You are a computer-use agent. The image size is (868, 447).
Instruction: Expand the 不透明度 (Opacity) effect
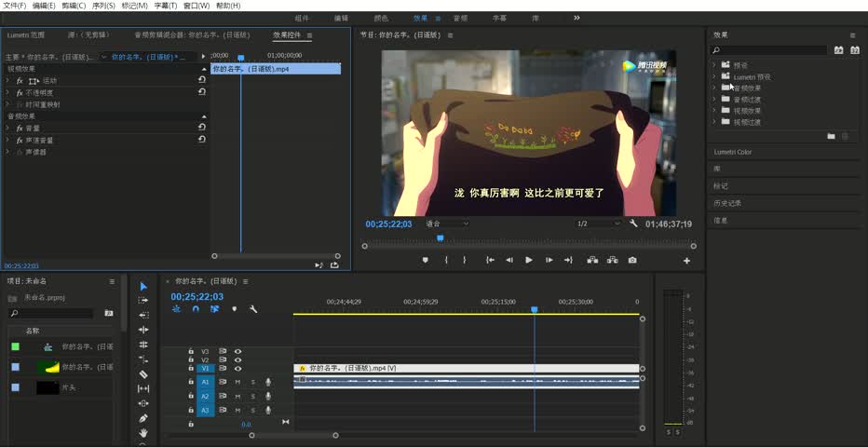tap(7, 92)
